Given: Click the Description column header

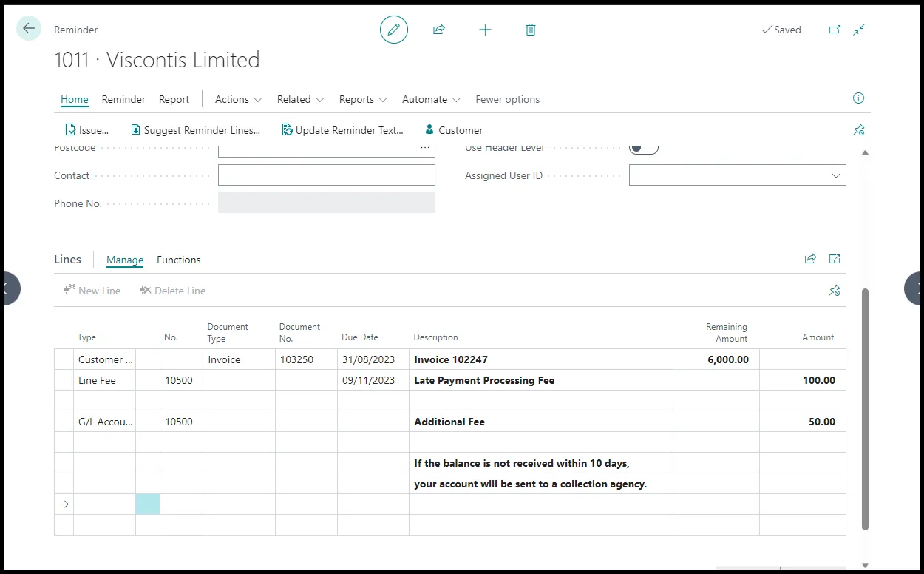Looking at the screenshot, I should tap(435, 337).
